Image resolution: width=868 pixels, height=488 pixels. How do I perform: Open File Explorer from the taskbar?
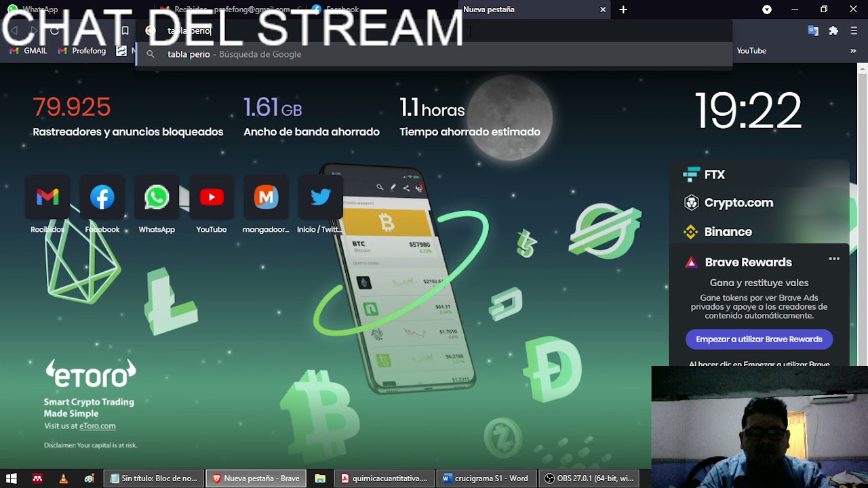point(320,479)
